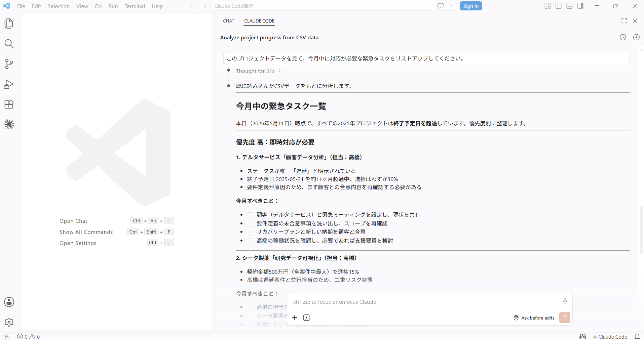Check the box for リカバリープランと新しい納期

pyautogui.click(x=251, y=232)
